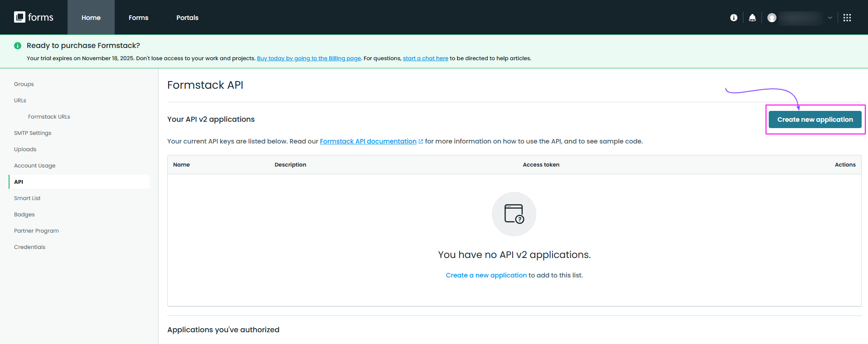Click Create a new application link

click(x=486, y=275)
